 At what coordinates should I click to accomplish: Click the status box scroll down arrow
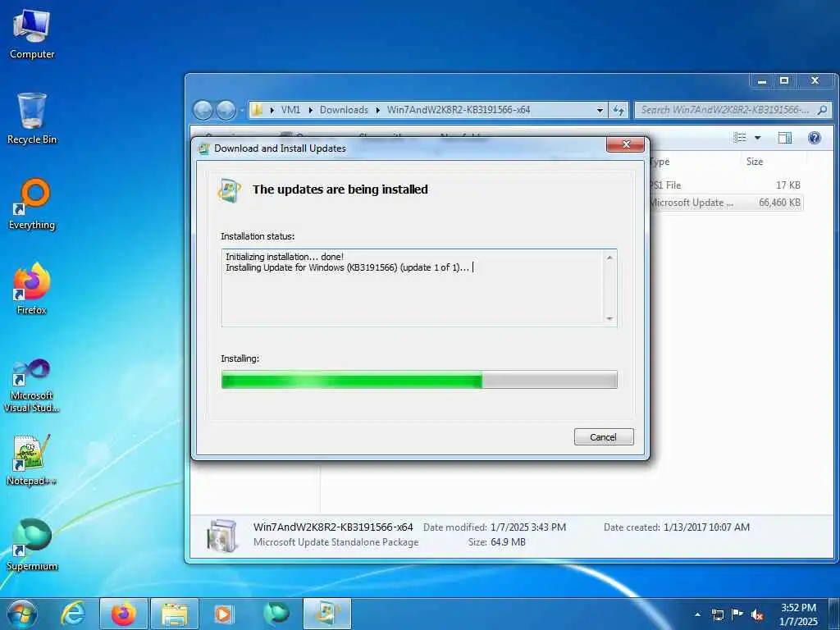coord(609,319)
